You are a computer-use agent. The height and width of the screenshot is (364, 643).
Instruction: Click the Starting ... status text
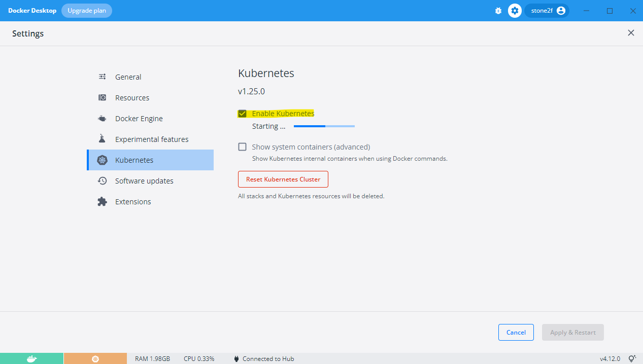tap(269, 126)
